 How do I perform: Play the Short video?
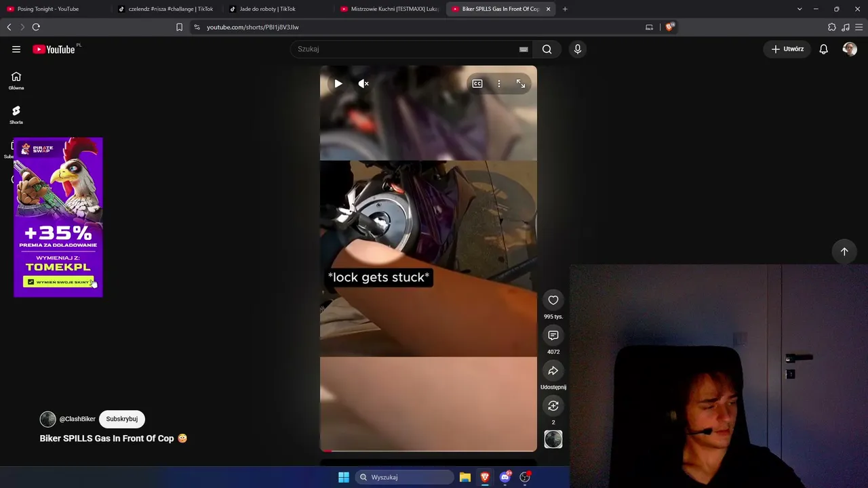pos(338,83)
